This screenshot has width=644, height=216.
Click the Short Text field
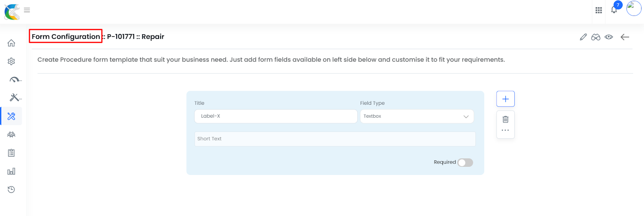pyautogui.click(x=335, y=139)
